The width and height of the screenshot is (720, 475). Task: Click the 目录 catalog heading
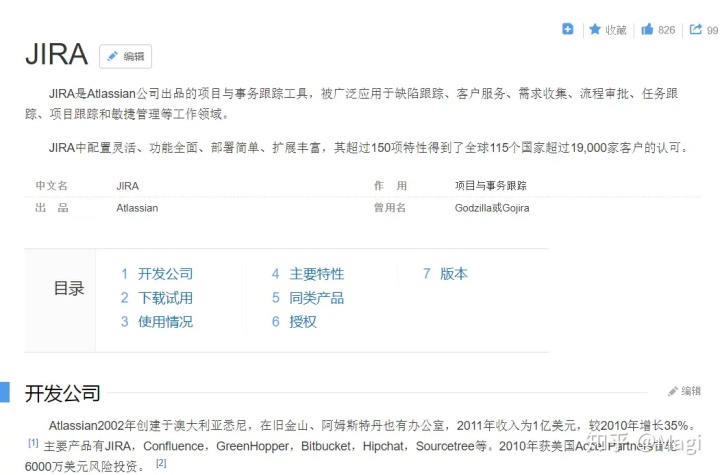click(69, 288)
